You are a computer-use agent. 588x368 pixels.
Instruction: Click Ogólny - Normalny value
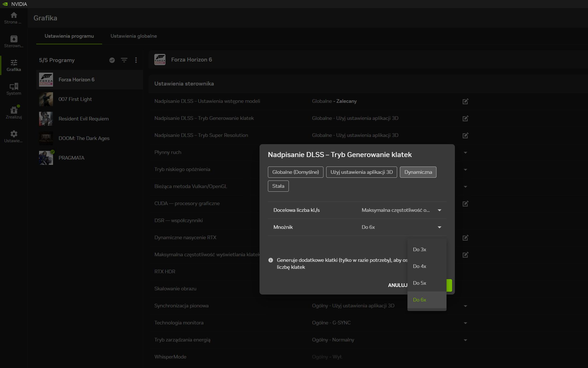(333, 340)
